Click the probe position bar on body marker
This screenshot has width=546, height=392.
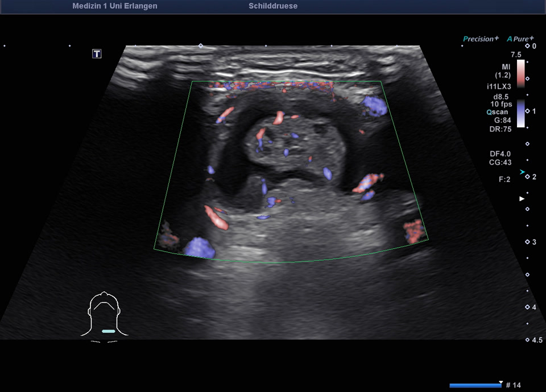click(x=108, y=331)
